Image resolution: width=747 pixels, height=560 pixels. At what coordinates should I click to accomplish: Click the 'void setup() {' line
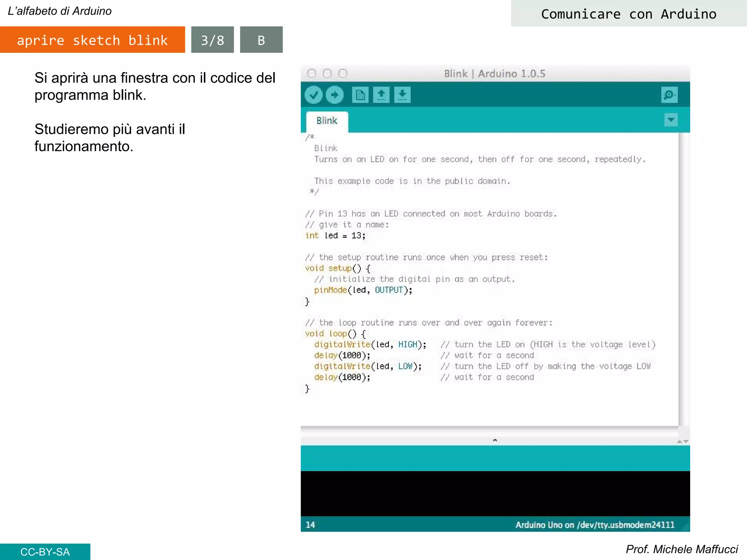(x=338, y=268)
